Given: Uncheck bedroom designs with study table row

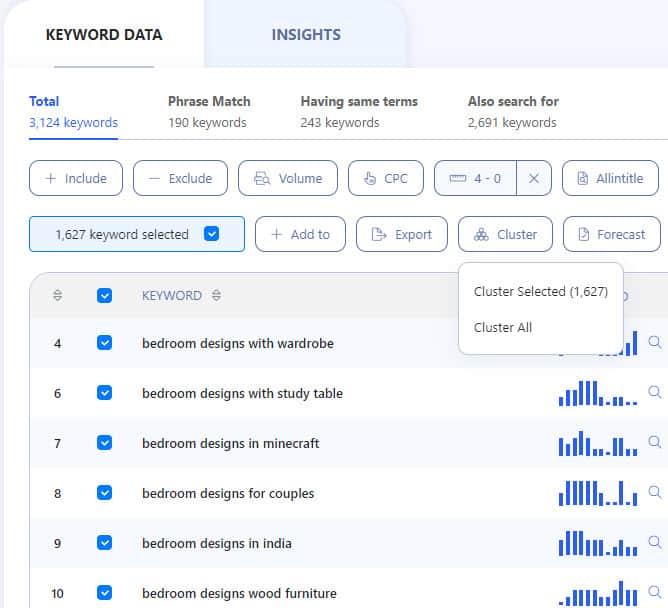Looking at the screenshot, I should click(104, 392).
